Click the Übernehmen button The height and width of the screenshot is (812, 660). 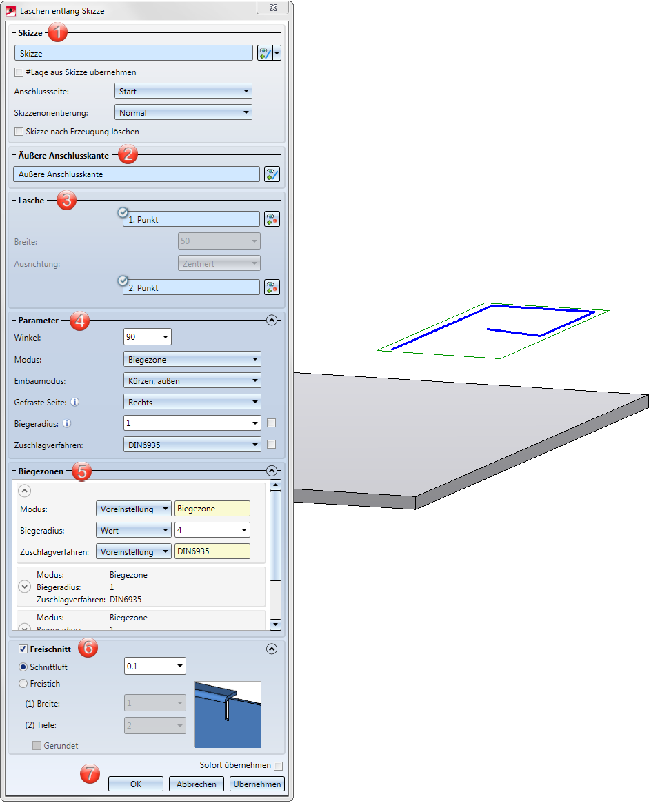257,784
